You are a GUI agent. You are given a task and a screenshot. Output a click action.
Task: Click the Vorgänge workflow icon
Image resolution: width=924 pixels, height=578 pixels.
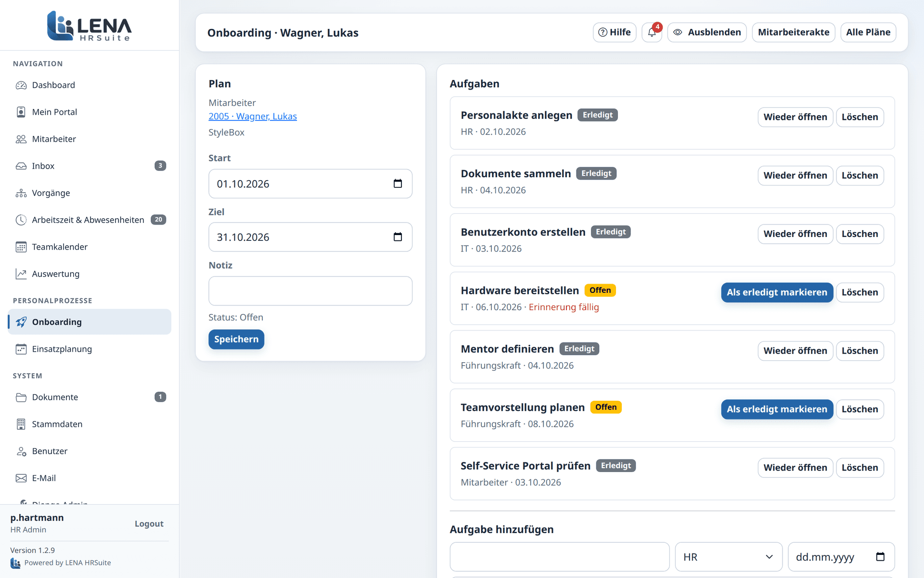(x=21, y=193)
